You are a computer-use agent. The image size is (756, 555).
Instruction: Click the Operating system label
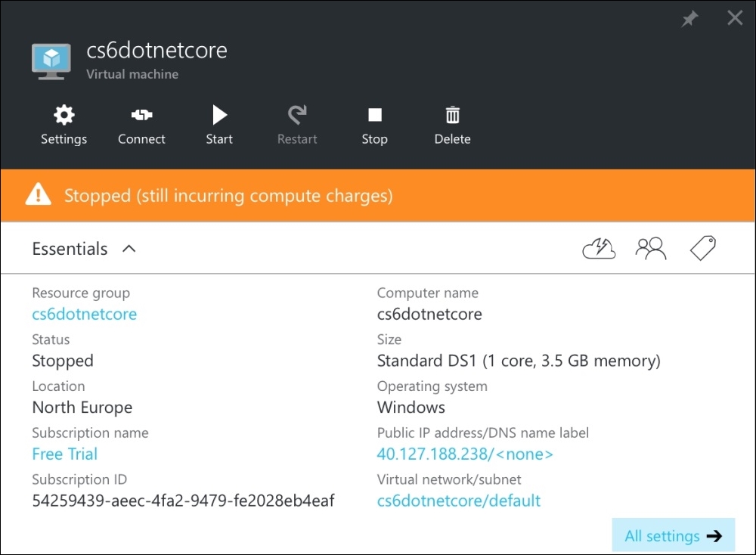coord(432,386)
